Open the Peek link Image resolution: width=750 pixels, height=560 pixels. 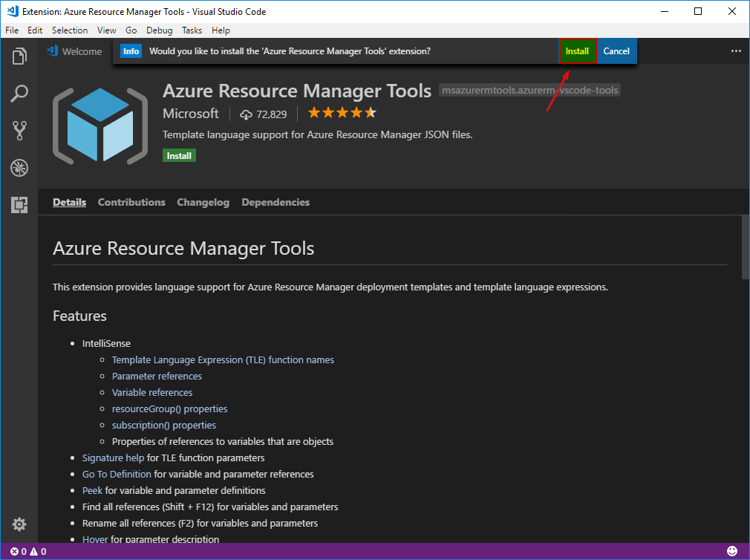coord(92,490)
